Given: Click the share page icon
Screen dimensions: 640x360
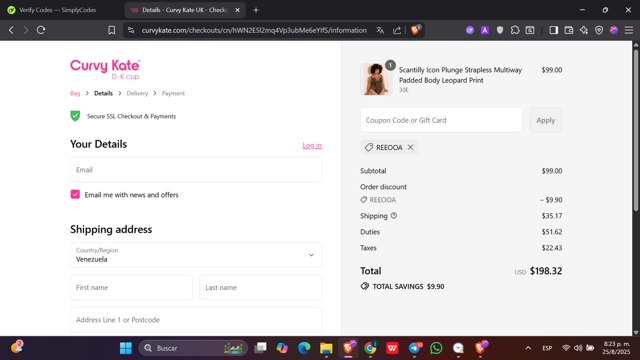Looking at the screenshot, I should point(397,30).
